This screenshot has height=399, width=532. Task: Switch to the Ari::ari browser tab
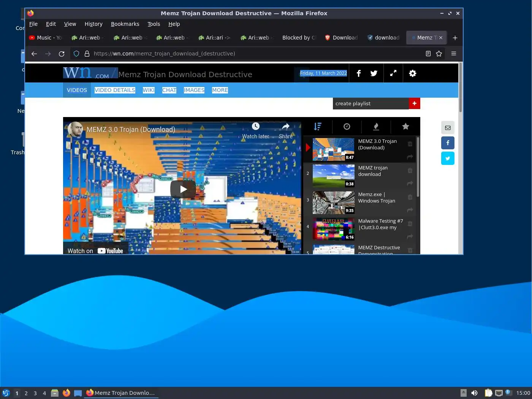pos(214,38)
